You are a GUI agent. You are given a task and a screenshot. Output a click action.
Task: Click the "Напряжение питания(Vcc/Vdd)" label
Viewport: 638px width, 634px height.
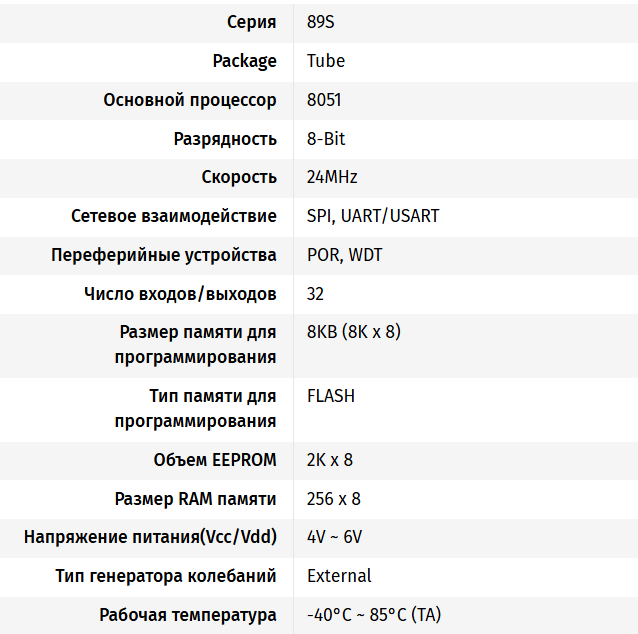point(150,537)
